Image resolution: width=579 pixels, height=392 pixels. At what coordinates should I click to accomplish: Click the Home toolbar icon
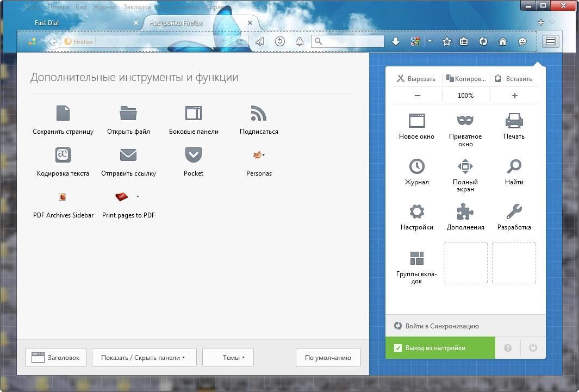(503, 41)
